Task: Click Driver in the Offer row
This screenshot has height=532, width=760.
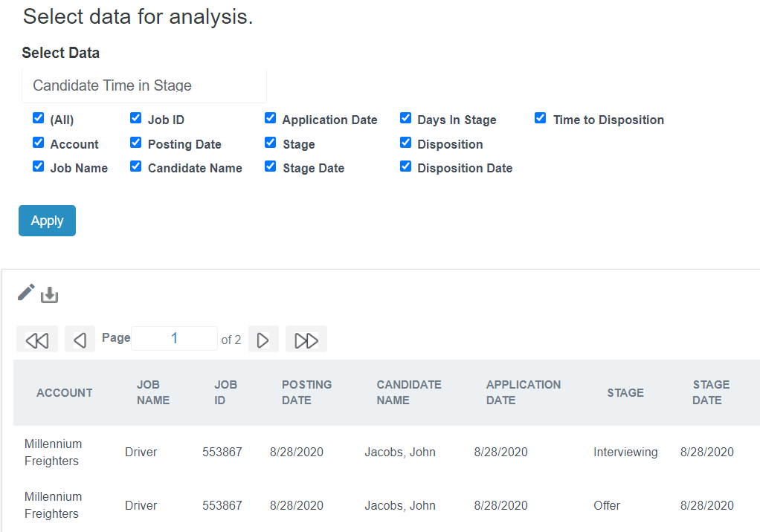Action: tap(141, 505)
